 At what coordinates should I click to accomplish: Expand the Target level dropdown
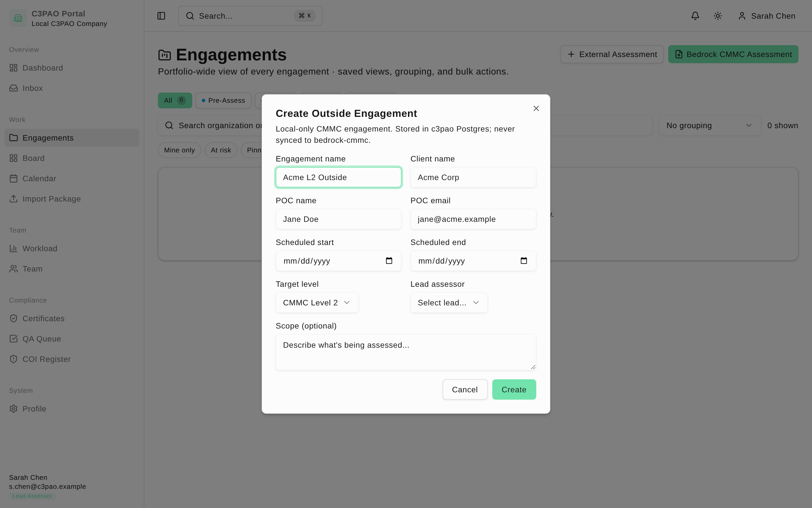317,303
